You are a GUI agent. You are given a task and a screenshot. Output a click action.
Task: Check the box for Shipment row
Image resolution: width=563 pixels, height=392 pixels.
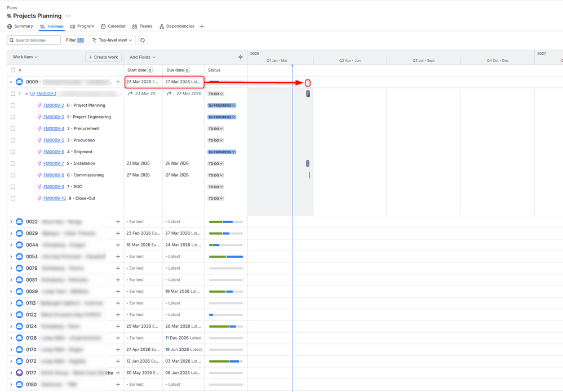(x=13, y=152)
